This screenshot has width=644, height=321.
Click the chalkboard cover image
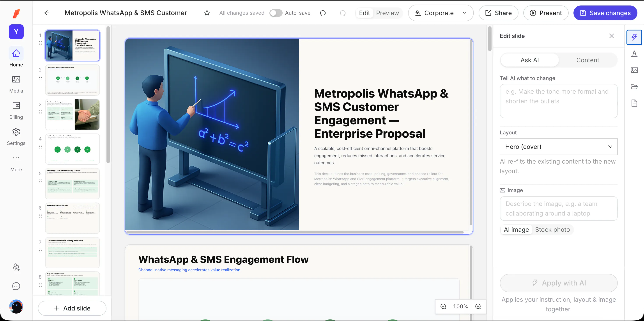pyautogui.click(x=212, y=134)
